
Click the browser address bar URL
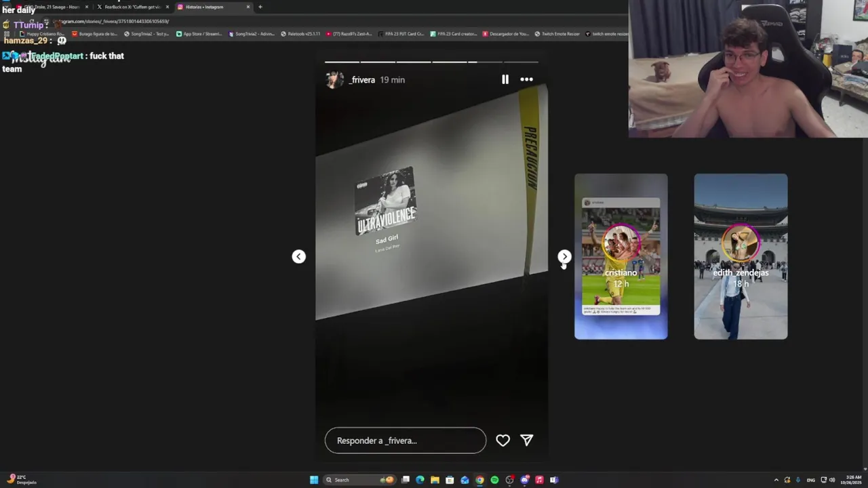112,21
